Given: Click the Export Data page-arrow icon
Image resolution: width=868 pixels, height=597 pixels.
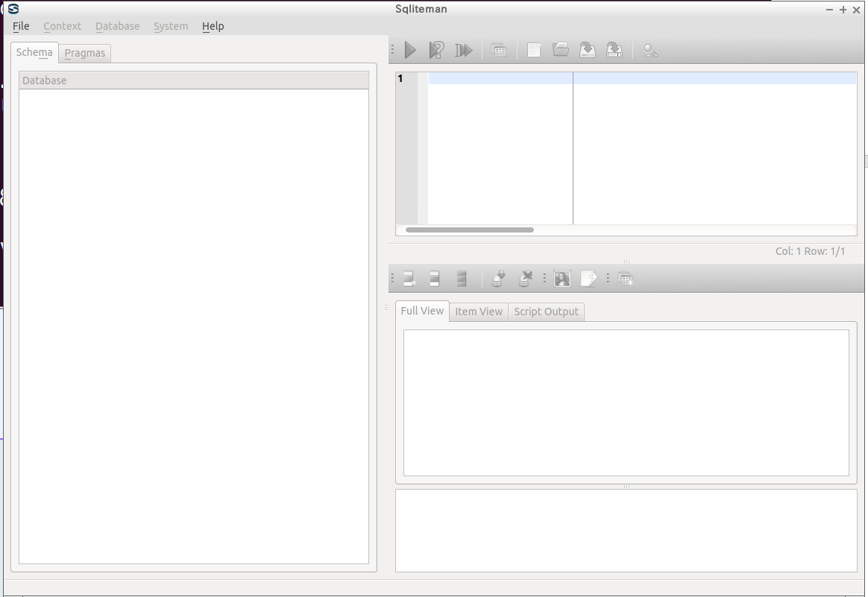Looking at the screenshot, I should tap(588, 278).
